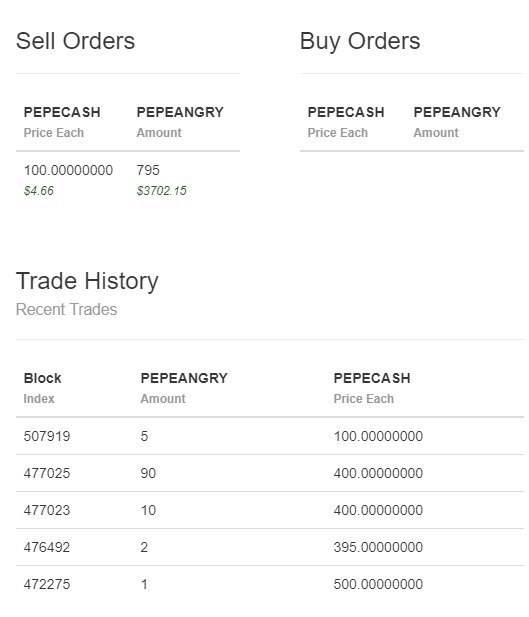Click the Recent Trades subtitle
The width and height of the screenshot is (529, 617).
point(67,309)
